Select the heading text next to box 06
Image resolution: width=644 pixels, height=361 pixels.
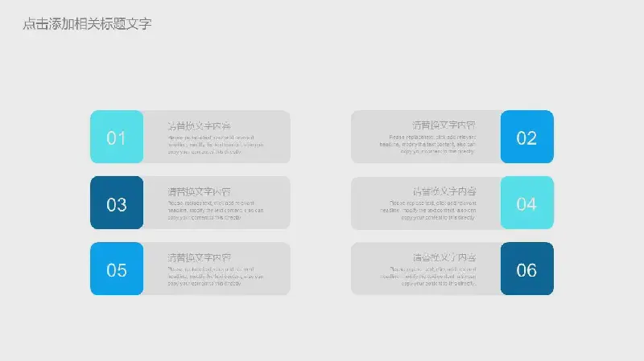[x=444, y=257]
